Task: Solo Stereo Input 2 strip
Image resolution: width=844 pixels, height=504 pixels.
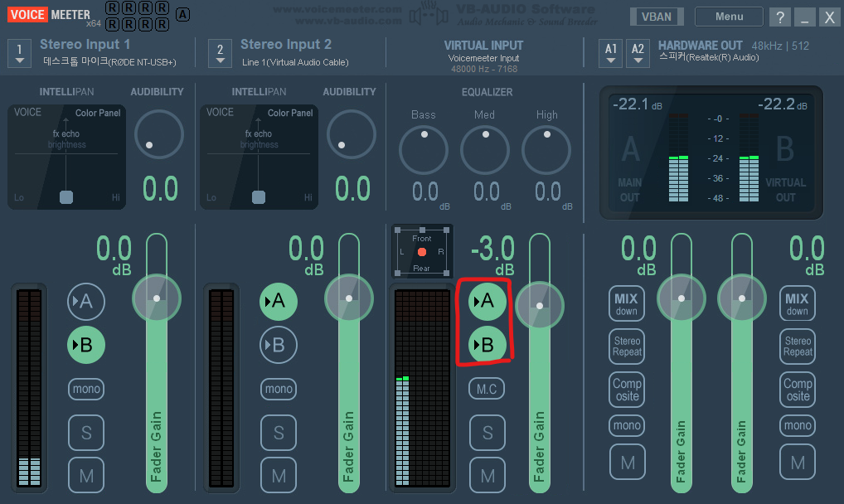Action: (279, 433)
